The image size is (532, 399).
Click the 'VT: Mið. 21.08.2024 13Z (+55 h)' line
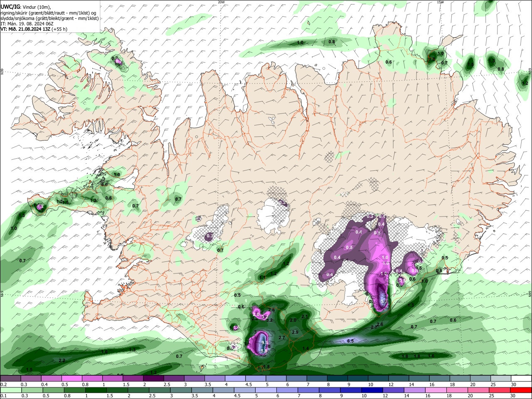click(x=34, y=29)
